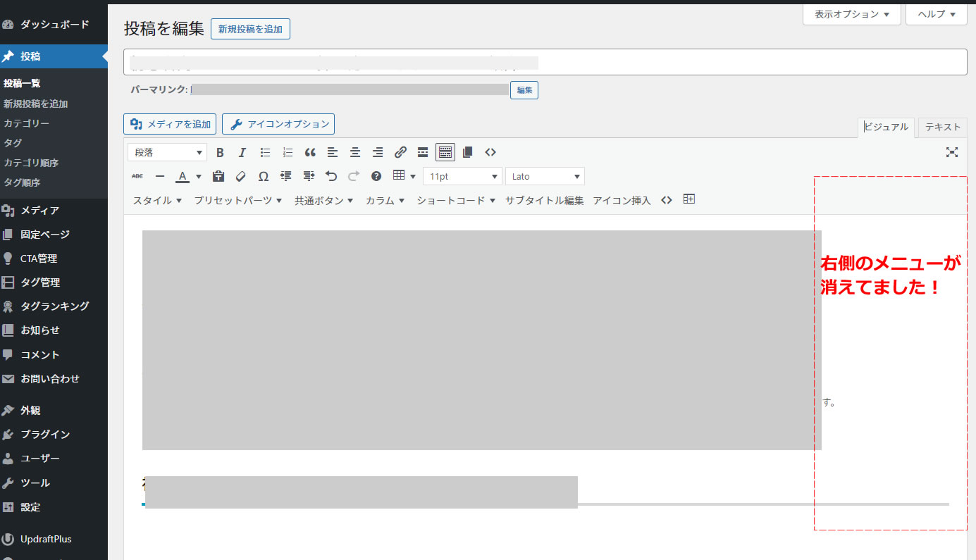Toggle bold formatting in the editor
This screenshot has height=560, width=976.
point(220,152)
